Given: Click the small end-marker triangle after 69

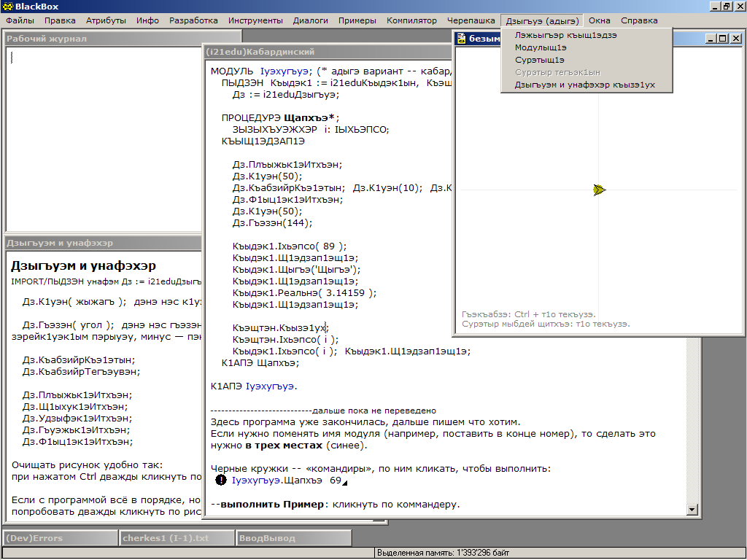Looking at the screenshot, I should pyautogui.click(x=345, y=483).
